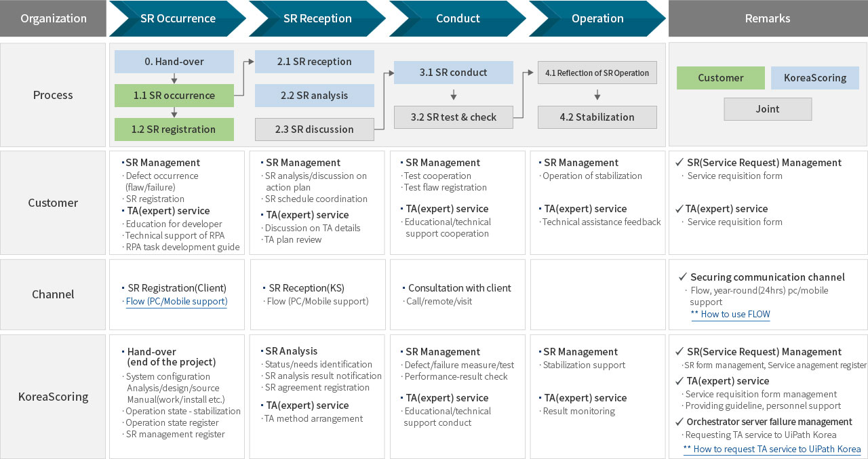Click checkmark next to Customer row's SR(Service Request) Management
The height and width of the screenshot is (459, 868).
click(679, 163)
